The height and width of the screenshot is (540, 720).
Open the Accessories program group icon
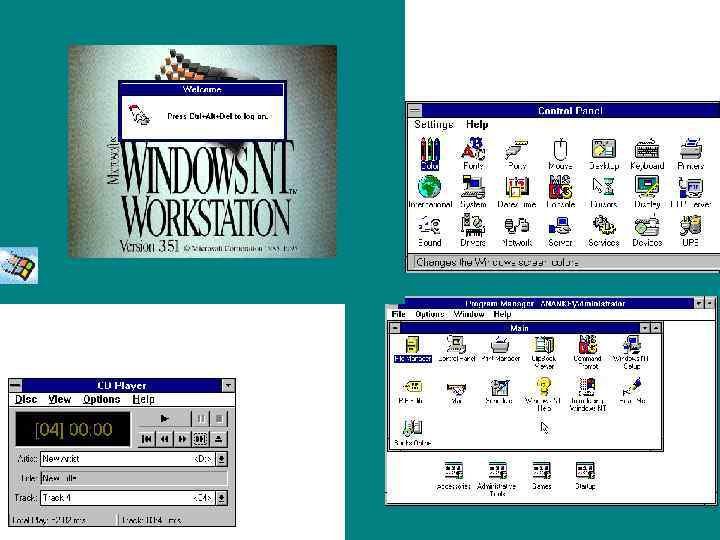(454, 476)
